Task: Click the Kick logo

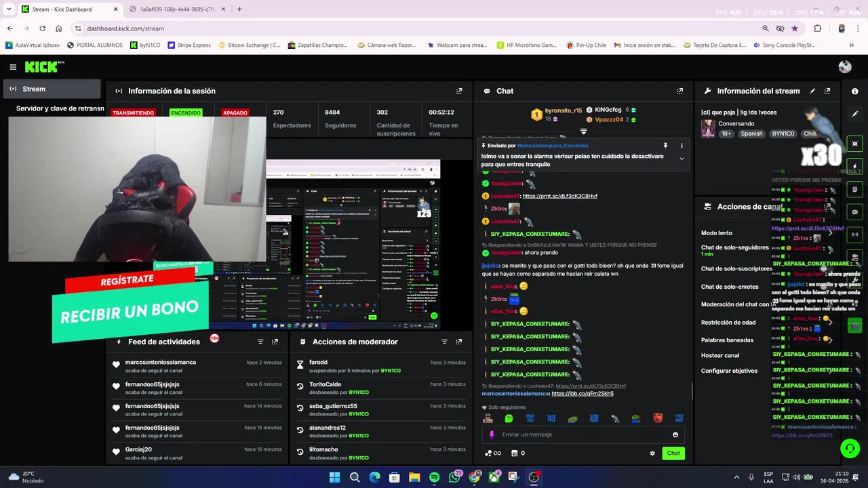Action: click(44, 66)
